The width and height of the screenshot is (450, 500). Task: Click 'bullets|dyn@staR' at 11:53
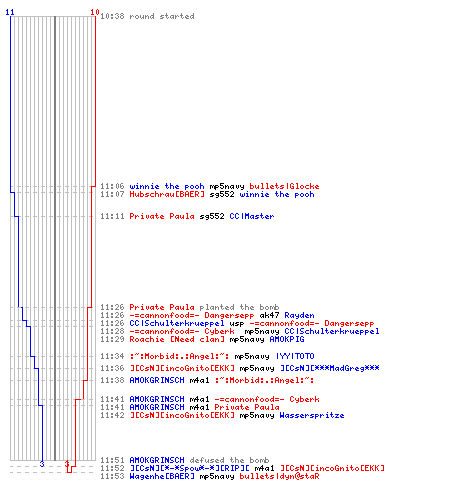point(279,476)
